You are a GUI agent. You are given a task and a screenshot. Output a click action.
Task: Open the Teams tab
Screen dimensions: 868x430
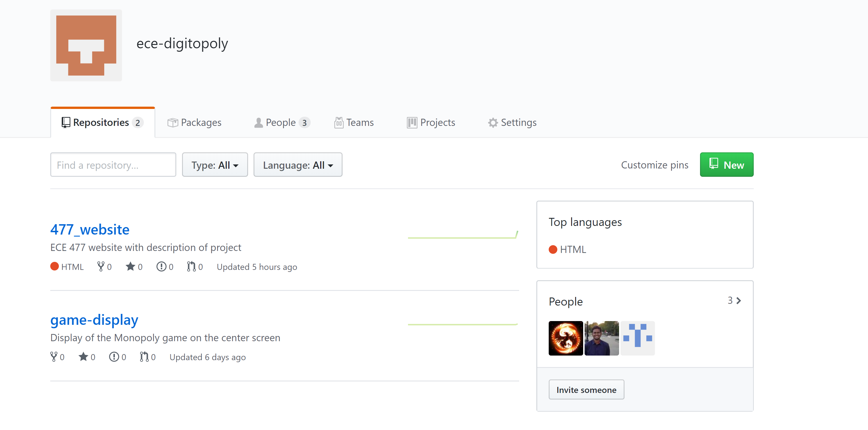(354, 122)
